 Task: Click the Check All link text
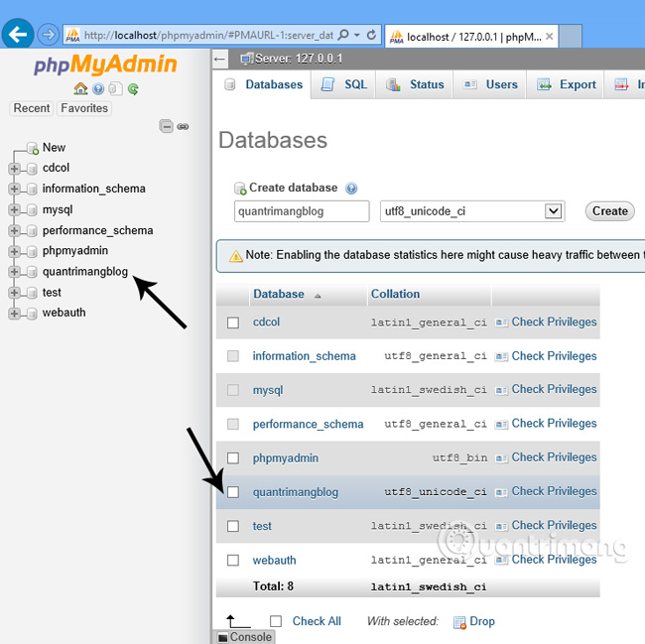pos(317,621)
